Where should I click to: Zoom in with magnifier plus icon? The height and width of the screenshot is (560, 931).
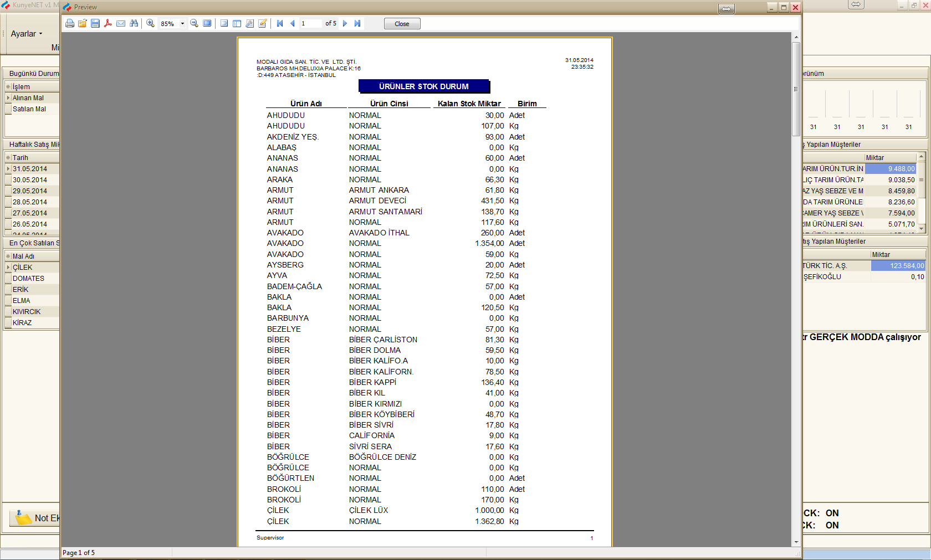point(150,23)
